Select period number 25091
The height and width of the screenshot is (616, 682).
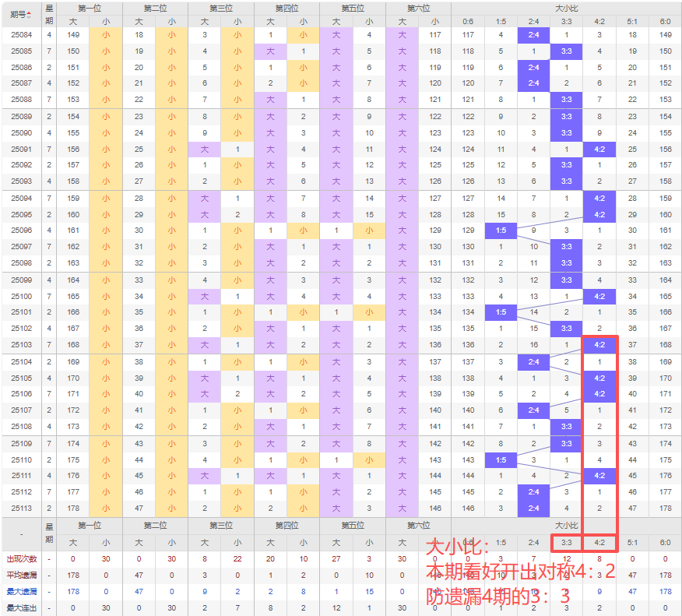click(22, 150)
